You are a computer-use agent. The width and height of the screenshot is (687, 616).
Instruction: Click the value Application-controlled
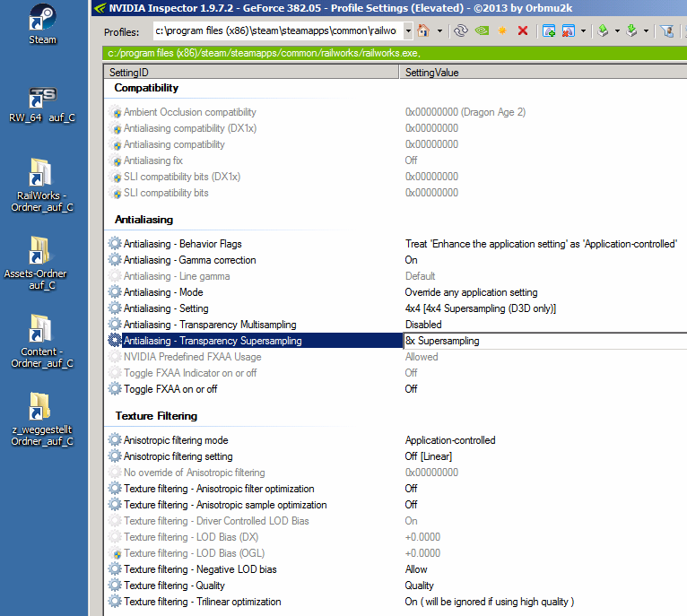point(450,440)
